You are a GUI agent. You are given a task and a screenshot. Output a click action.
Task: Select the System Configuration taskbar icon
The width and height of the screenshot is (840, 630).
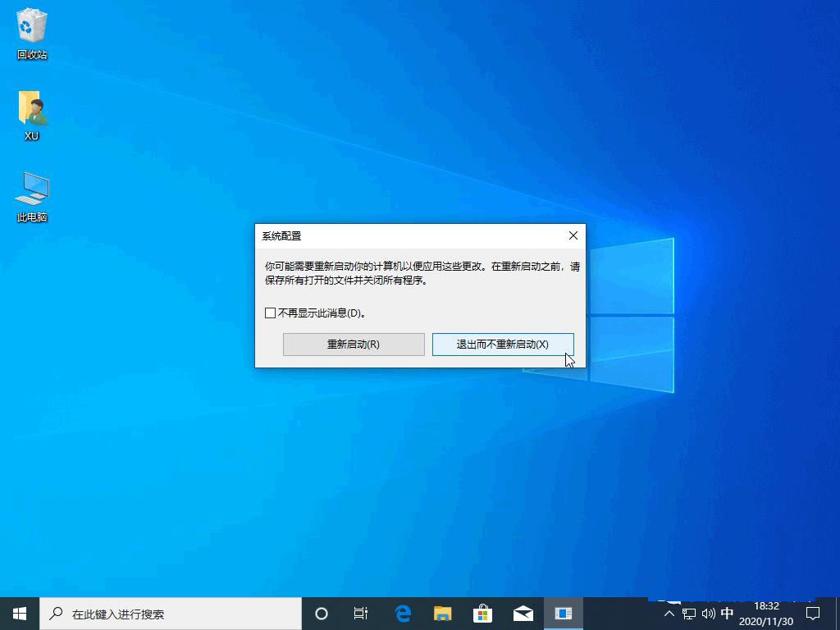point(564,614)
